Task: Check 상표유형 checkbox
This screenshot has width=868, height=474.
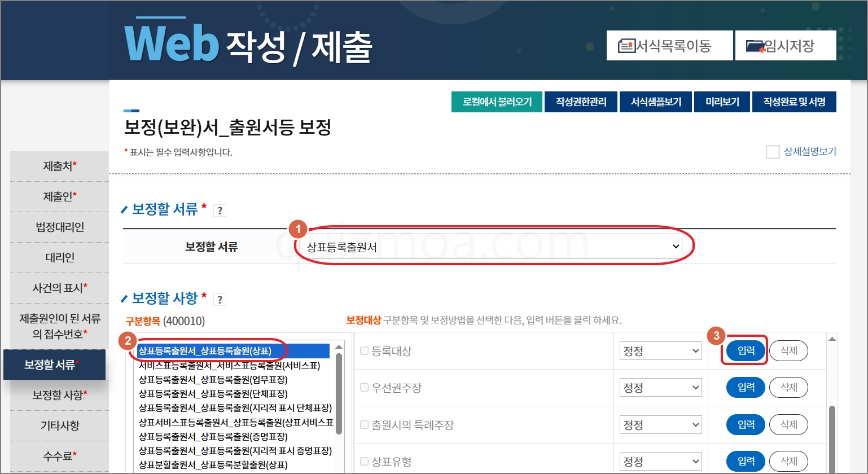Action: tap(364, 461)
